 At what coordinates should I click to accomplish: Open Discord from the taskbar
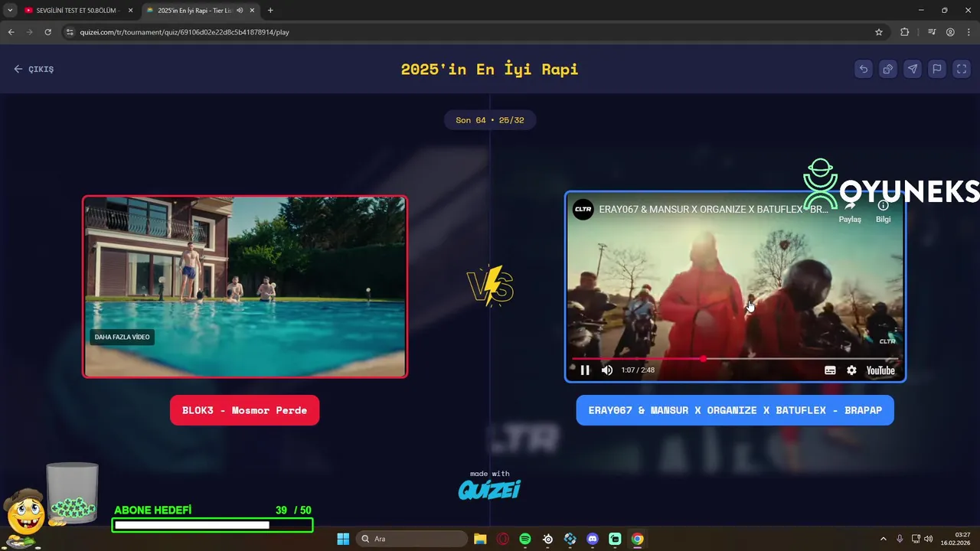coord(593,539)
